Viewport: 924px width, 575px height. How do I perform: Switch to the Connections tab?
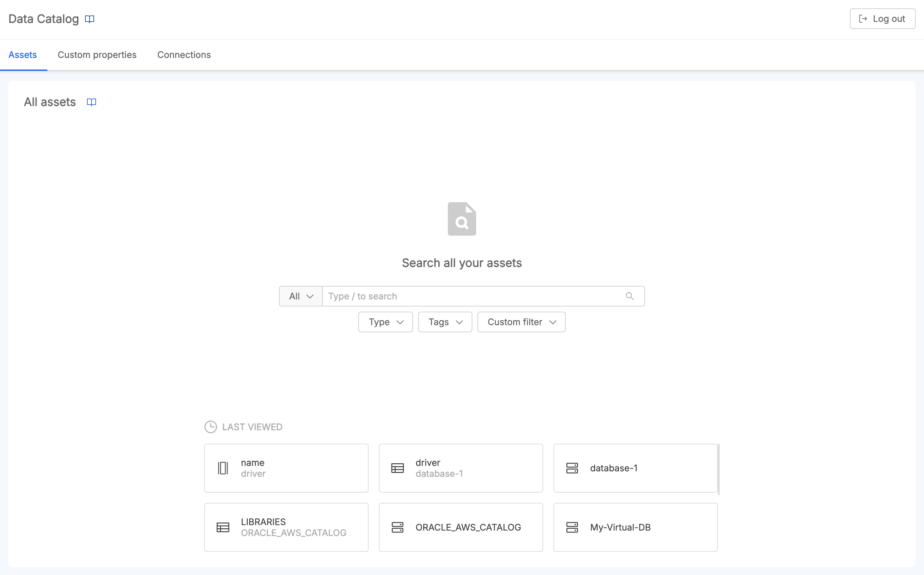point(184,55)
